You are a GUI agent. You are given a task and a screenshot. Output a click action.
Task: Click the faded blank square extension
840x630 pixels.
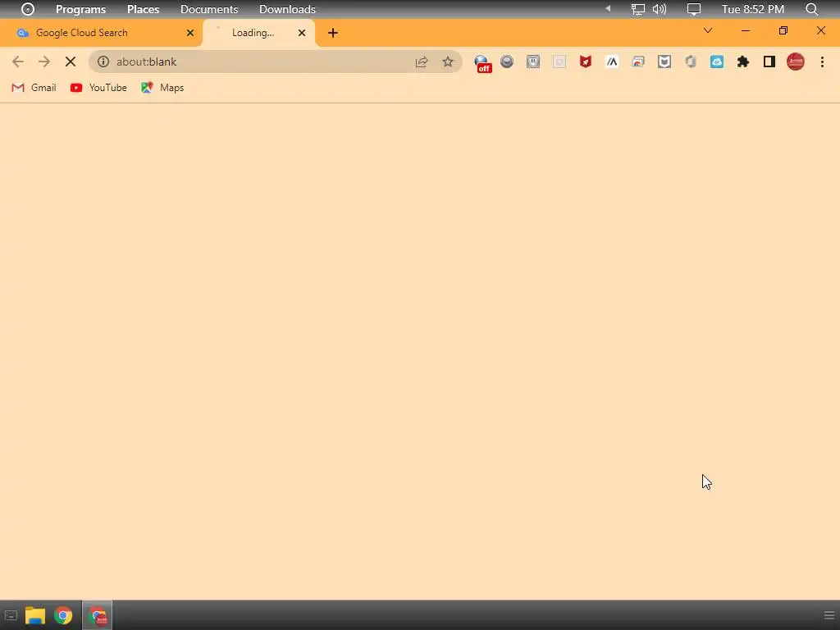[x=559, y=62]
